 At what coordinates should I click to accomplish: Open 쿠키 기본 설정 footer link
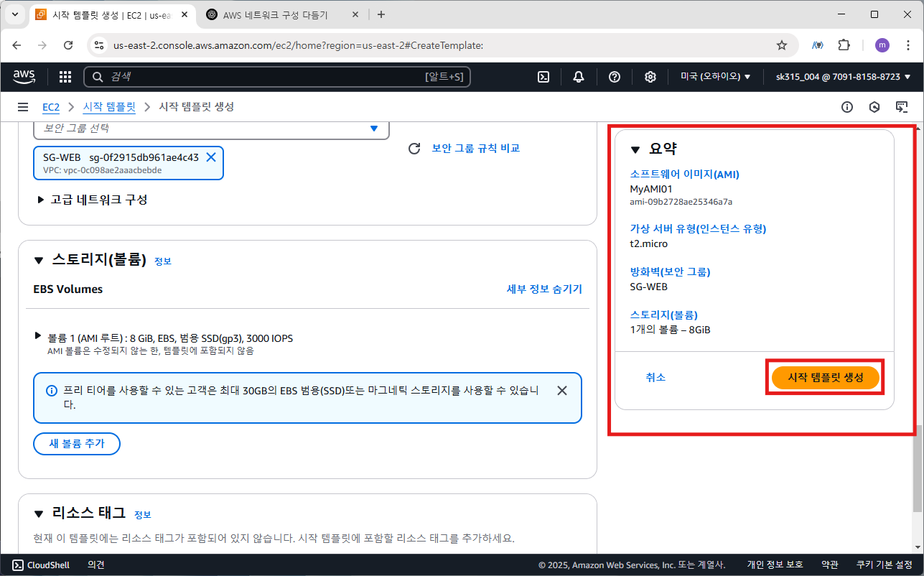885,565
